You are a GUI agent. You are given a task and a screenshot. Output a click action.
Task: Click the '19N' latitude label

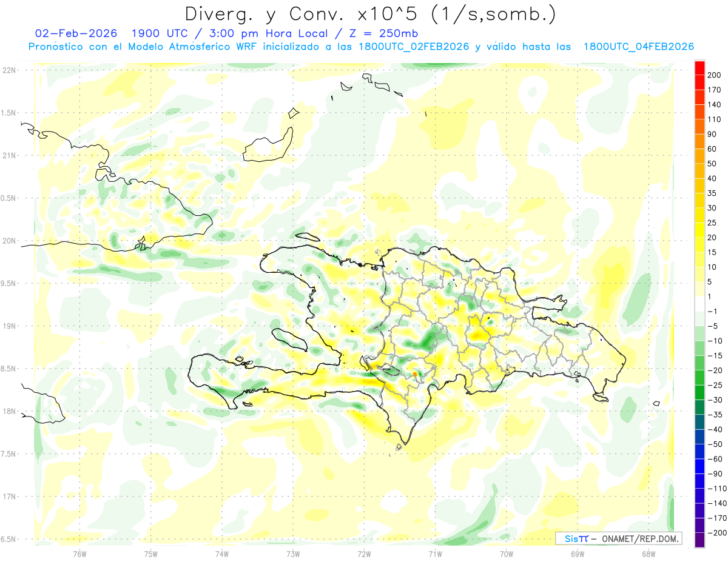[x=9, y=326]
